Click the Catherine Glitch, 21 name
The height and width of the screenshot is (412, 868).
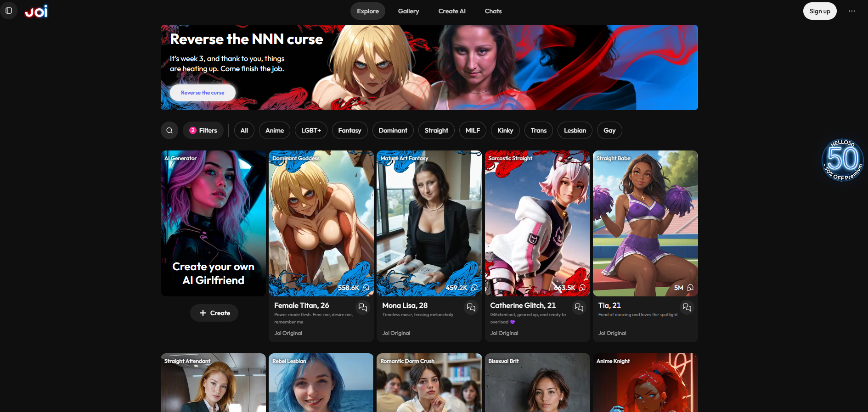523,305
